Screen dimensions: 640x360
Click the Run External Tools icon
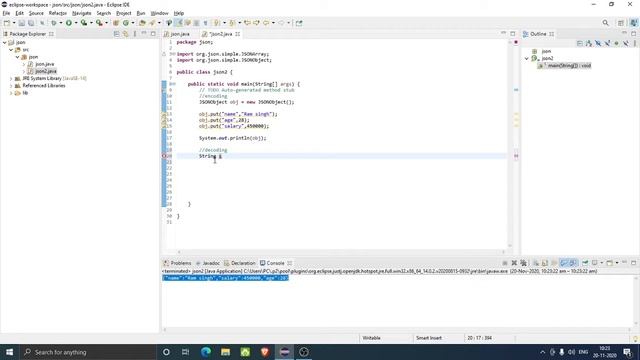point(99,23)
